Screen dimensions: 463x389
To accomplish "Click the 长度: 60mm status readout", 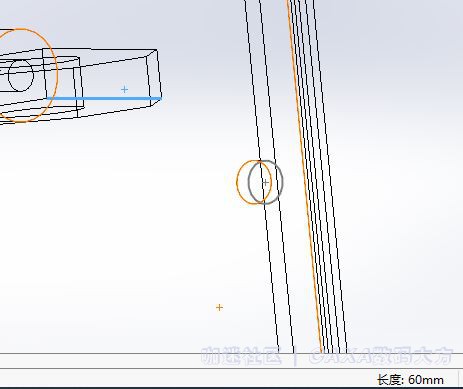I will pyautogui.click(x=410, y=380).
